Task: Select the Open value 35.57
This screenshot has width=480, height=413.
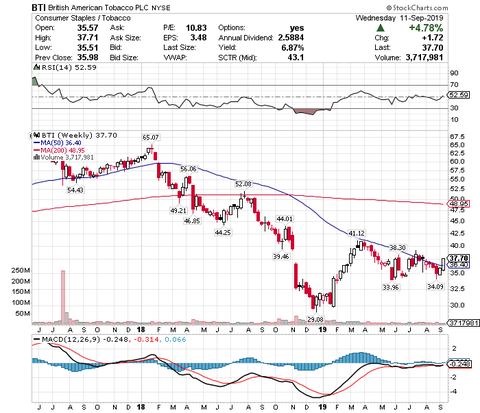Action: coord(88,28)
